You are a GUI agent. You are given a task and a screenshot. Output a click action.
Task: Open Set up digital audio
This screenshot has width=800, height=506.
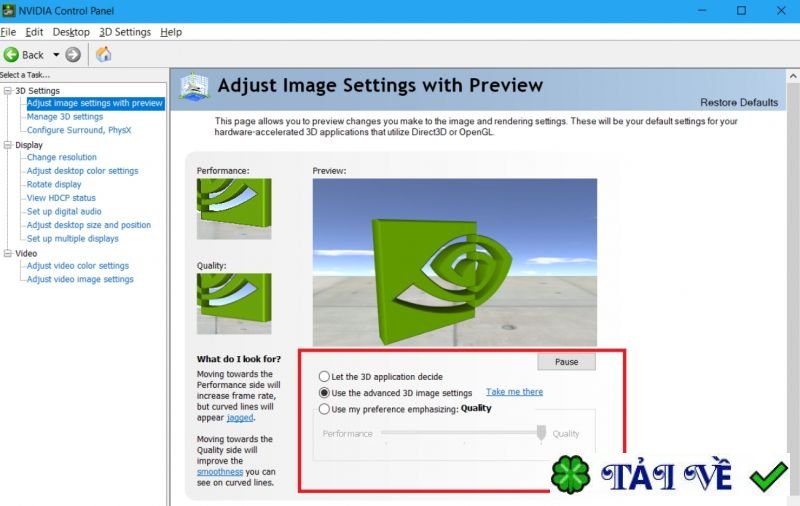[64, 211]
